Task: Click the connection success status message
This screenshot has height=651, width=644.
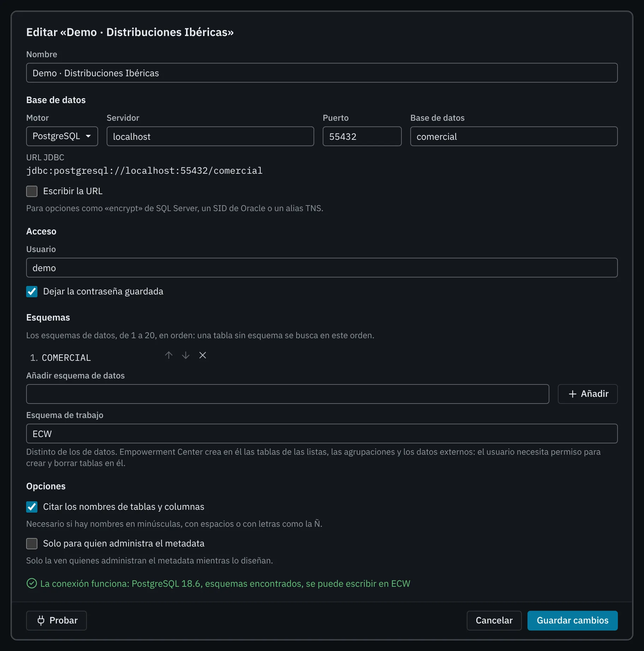Action: [x=219, y=584]
